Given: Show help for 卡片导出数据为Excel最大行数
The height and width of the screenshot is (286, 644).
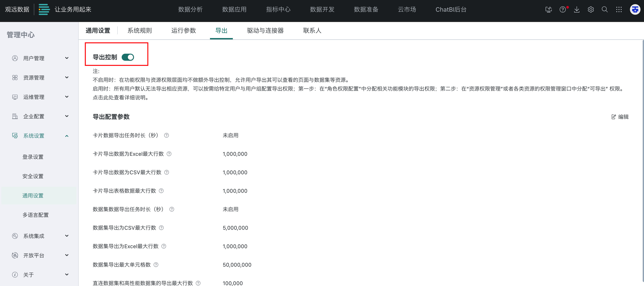Looking at the screenshot, I should coord(169,154).
